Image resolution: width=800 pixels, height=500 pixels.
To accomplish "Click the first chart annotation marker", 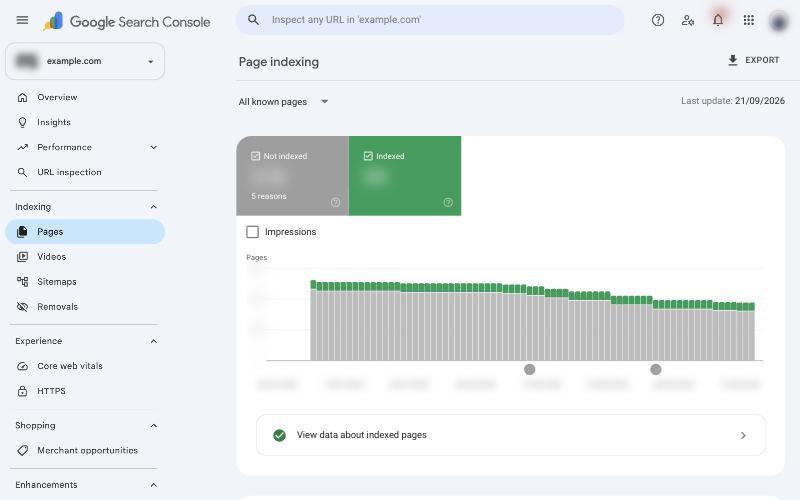I will point(530,369).
